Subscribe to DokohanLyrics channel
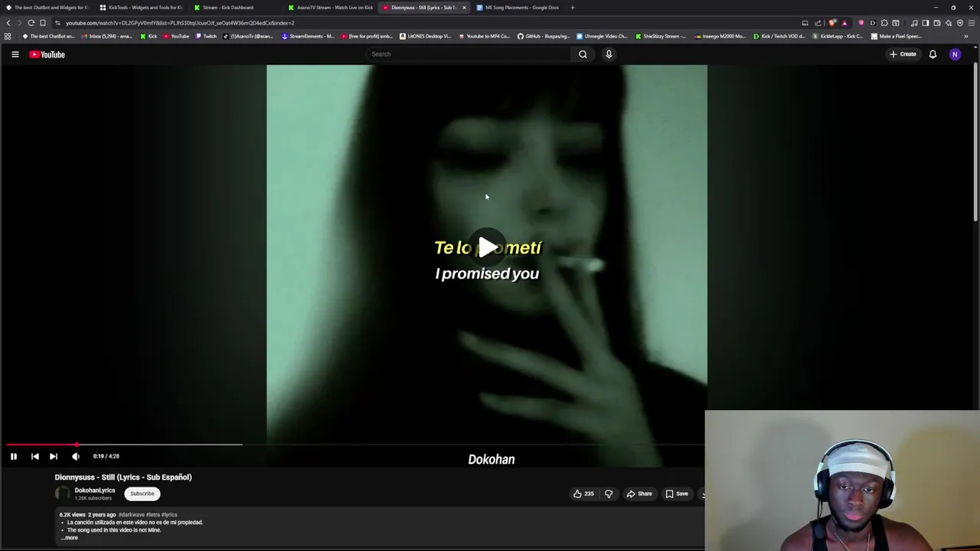Viewport: 980px width, 551px height. coord(142,494)
